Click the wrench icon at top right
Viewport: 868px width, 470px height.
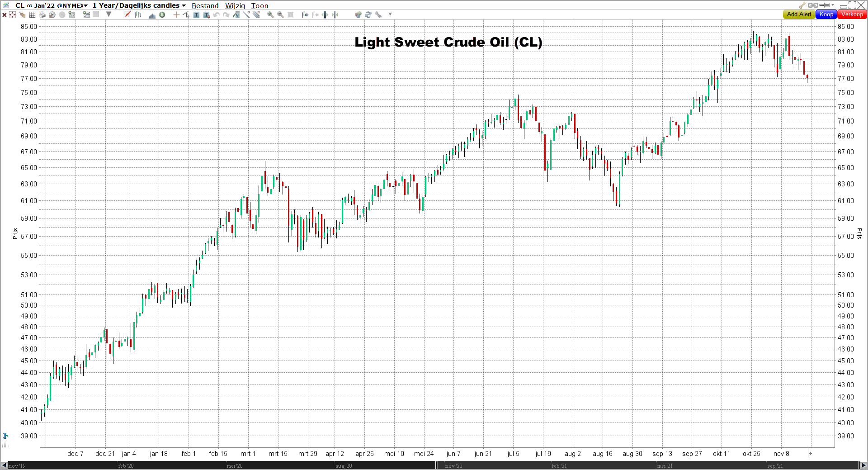pos(802,5)
